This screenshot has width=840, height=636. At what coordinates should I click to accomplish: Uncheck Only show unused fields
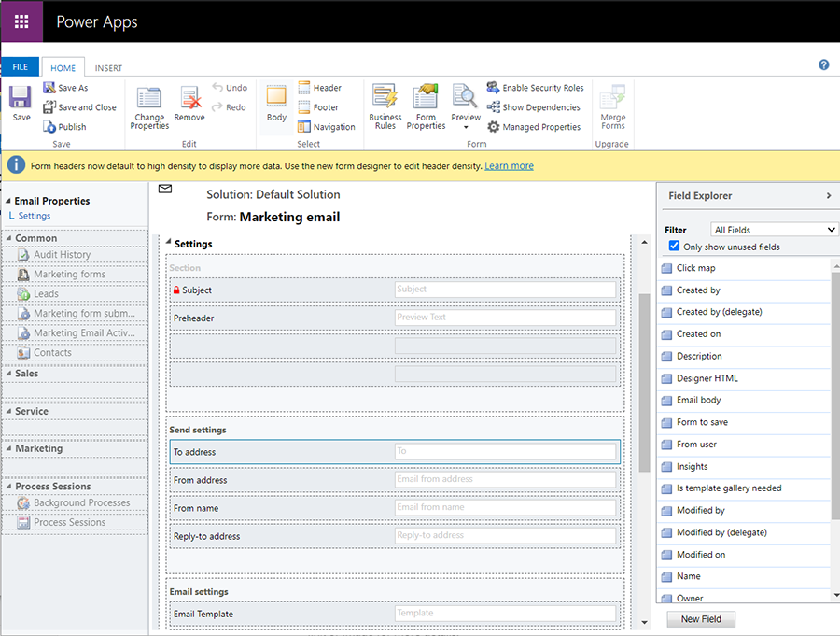[x=674, y=246]
